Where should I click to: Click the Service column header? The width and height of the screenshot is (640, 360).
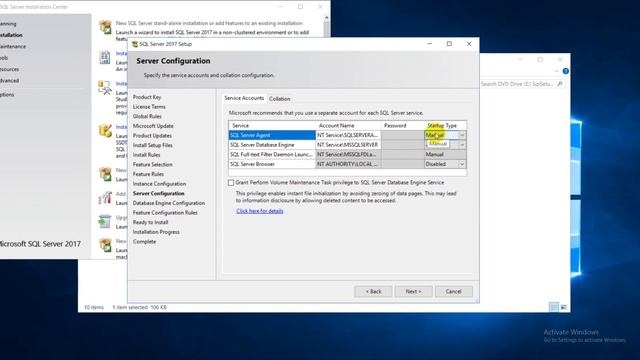(272, 126)
